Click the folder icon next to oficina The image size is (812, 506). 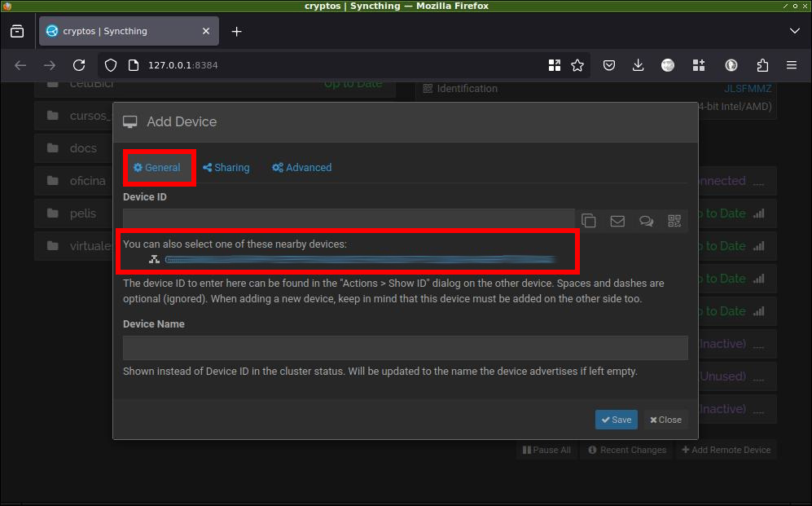click(53, 181)
